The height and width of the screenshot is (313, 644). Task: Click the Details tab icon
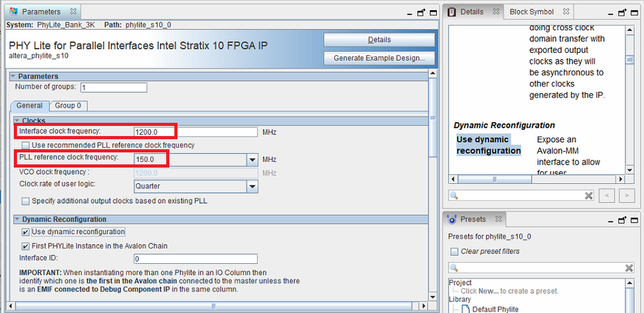pyautogui.click(x=452, y=12)
